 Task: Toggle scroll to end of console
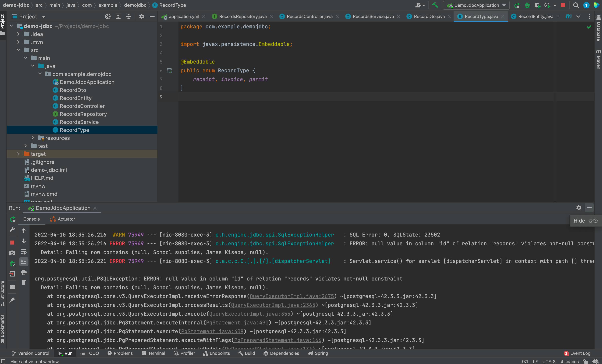24,262
